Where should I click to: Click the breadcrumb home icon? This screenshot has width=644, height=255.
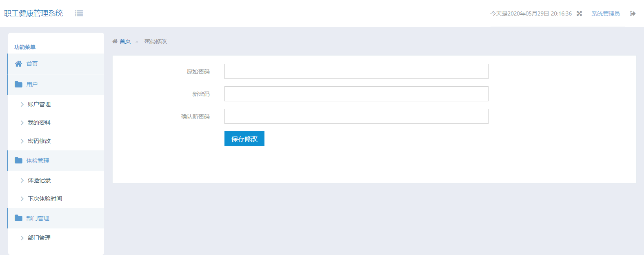coord(115,41)
